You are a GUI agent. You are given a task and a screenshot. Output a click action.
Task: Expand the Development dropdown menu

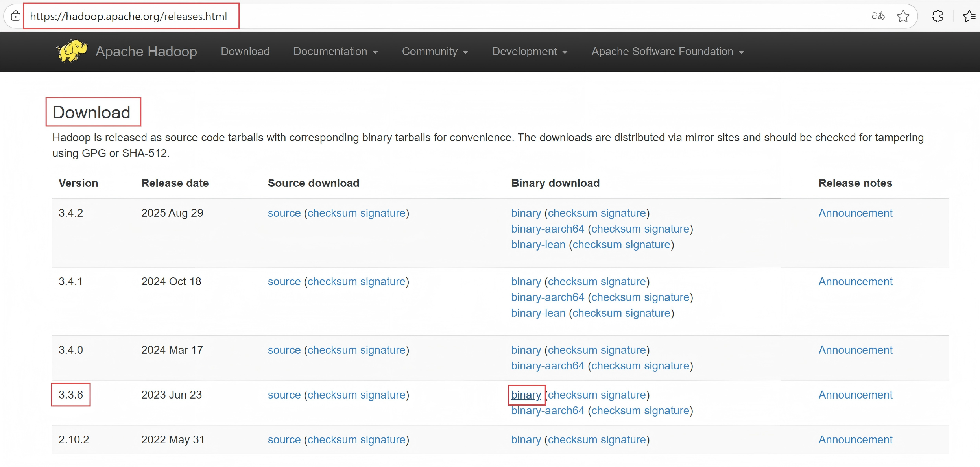(x=530, y=51)
